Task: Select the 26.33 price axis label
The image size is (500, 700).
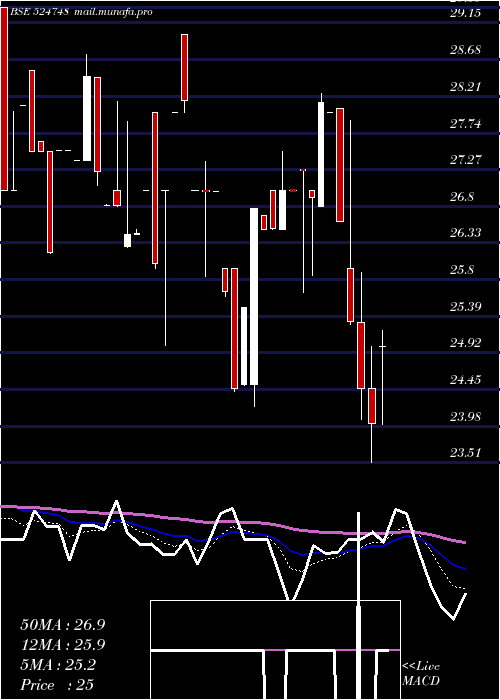Action: coord(465,233)
